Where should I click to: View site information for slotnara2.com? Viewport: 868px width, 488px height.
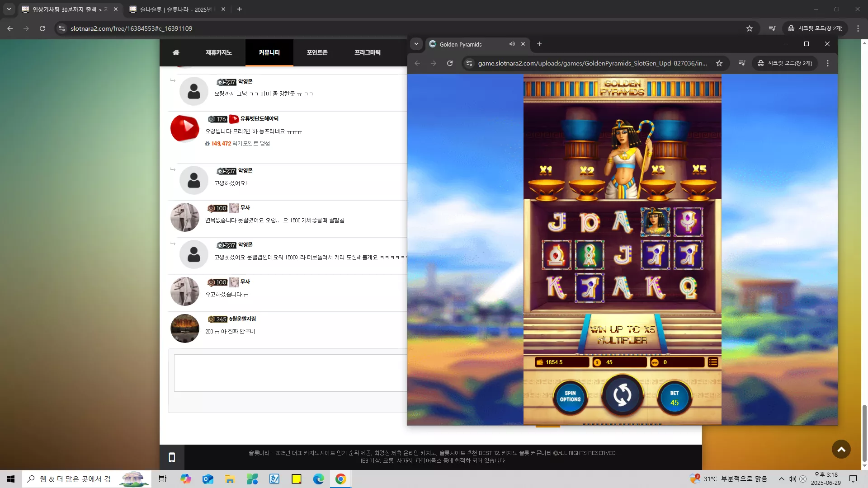point(62,28)
